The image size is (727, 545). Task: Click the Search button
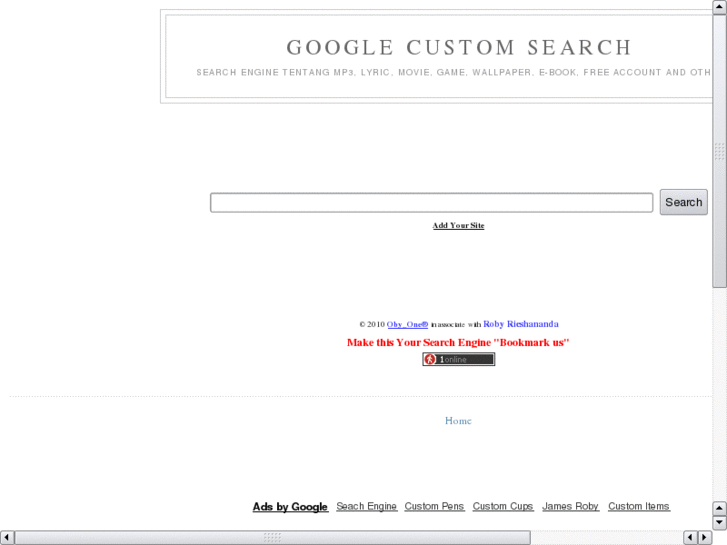point(683,202)
